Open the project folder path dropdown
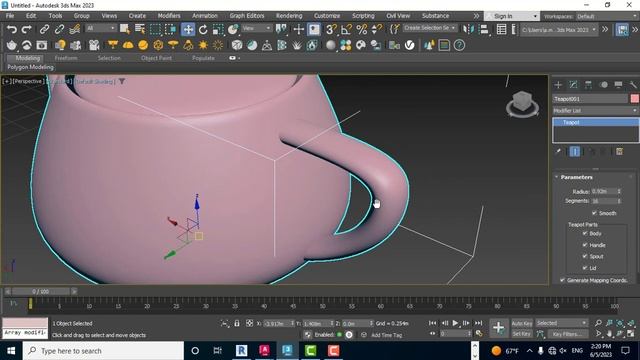This screenshot has width=640, height=360. [559, 30]
